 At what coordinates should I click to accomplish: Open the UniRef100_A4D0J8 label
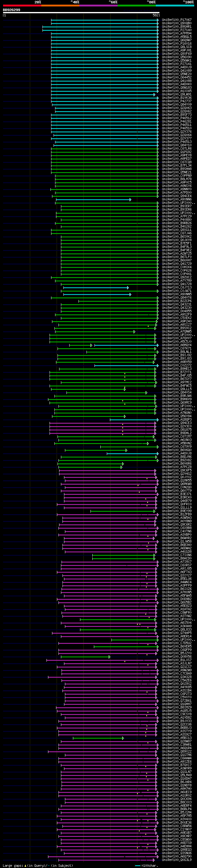click(177, 454)
